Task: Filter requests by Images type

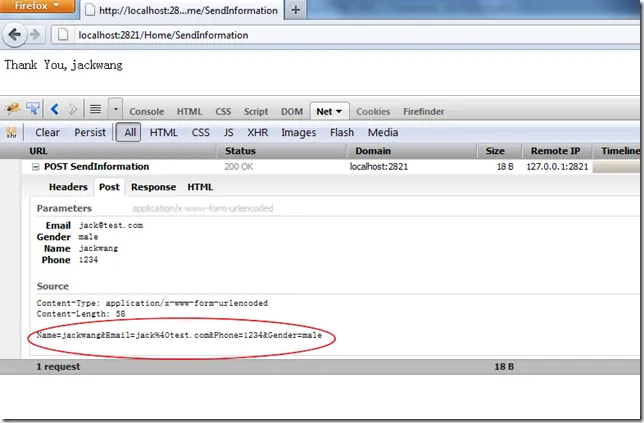Action: click(x=299, y=133)
